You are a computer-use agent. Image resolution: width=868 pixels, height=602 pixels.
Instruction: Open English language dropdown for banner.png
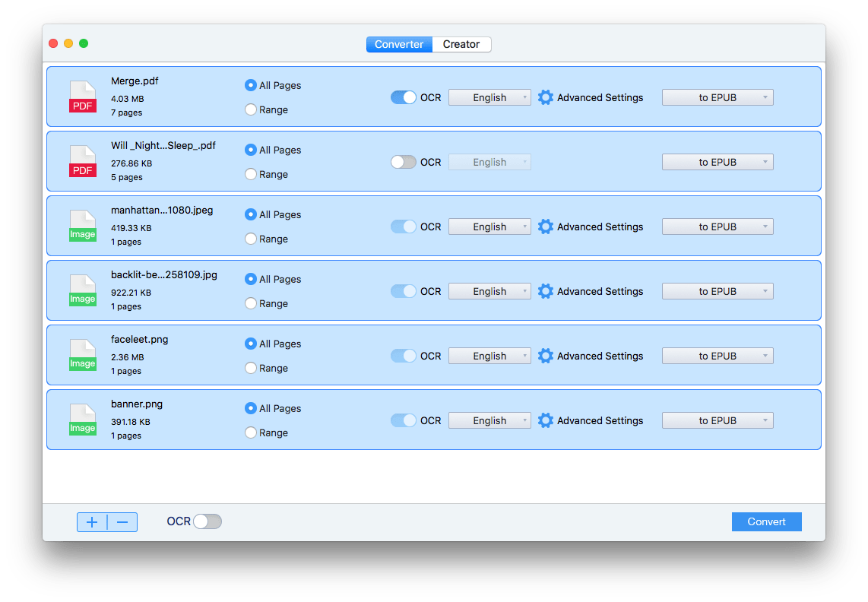[489, 420]
